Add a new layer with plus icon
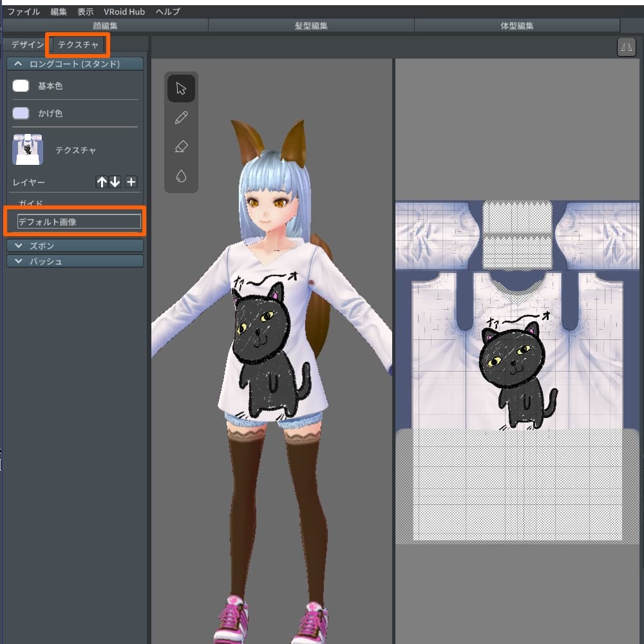 pos(131,182)
